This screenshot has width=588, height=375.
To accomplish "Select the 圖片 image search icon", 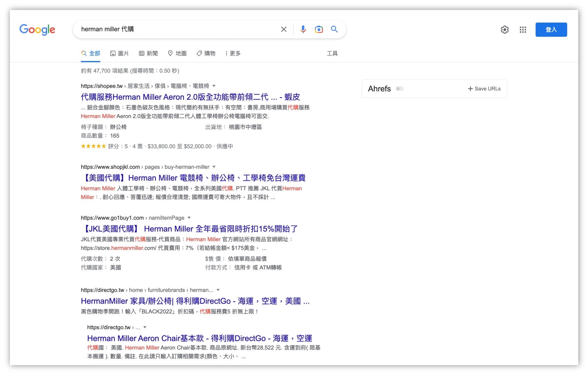I will pos(113,53).
